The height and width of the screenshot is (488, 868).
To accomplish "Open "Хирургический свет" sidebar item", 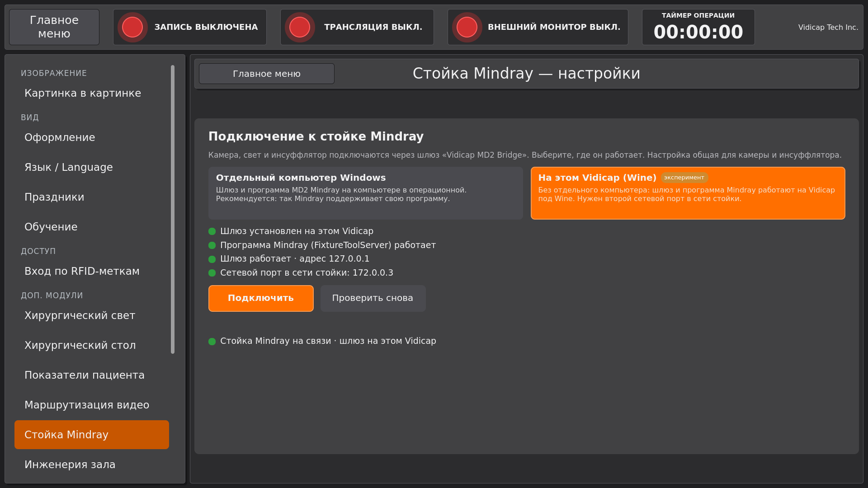I will pyautogui.click(x=92, y=315).
